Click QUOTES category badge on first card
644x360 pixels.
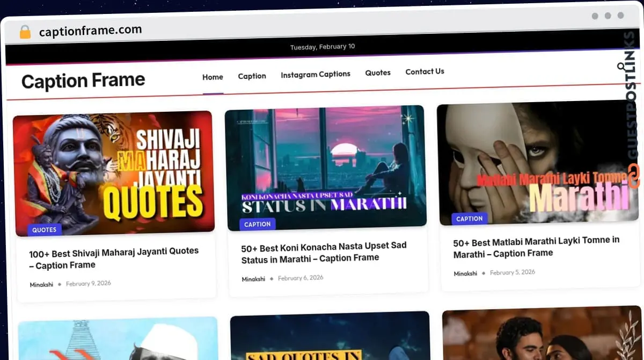[45, 229]
